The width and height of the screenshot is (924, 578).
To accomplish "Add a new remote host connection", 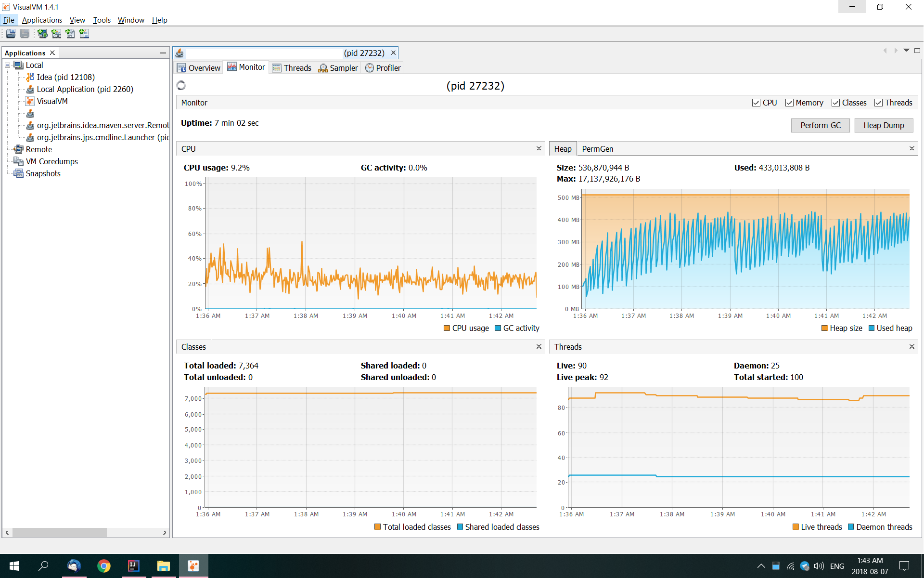I will pyautogui.click(x=42, y=33).
